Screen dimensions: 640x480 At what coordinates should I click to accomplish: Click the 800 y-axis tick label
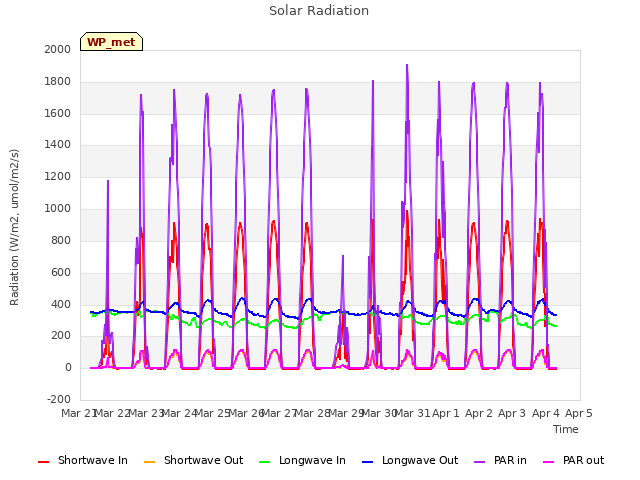tap(61, 240)
